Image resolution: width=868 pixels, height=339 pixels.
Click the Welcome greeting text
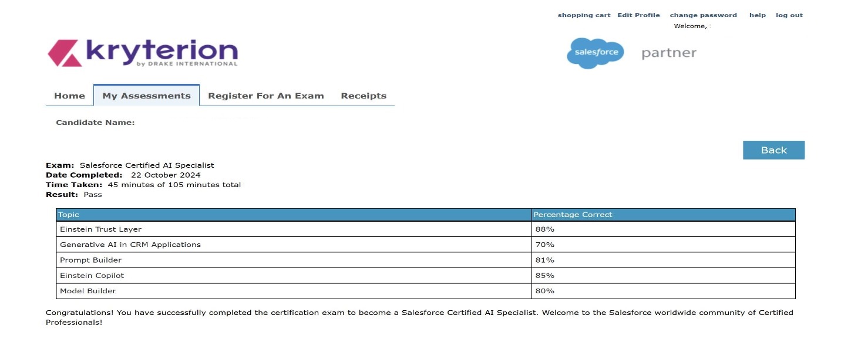click(x=691, y=26)
